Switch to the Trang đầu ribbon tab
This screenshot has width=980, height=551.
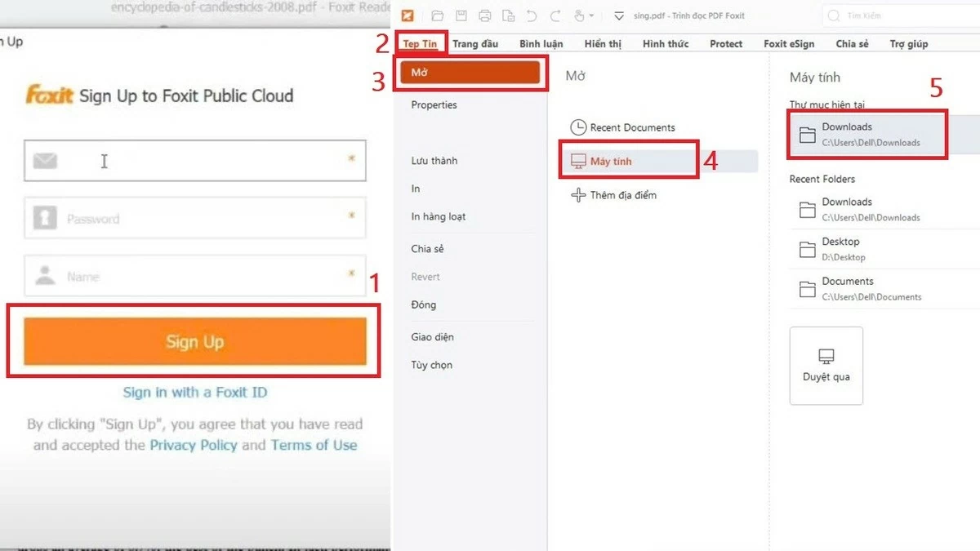pyautogui.click(x=477, y=43)
